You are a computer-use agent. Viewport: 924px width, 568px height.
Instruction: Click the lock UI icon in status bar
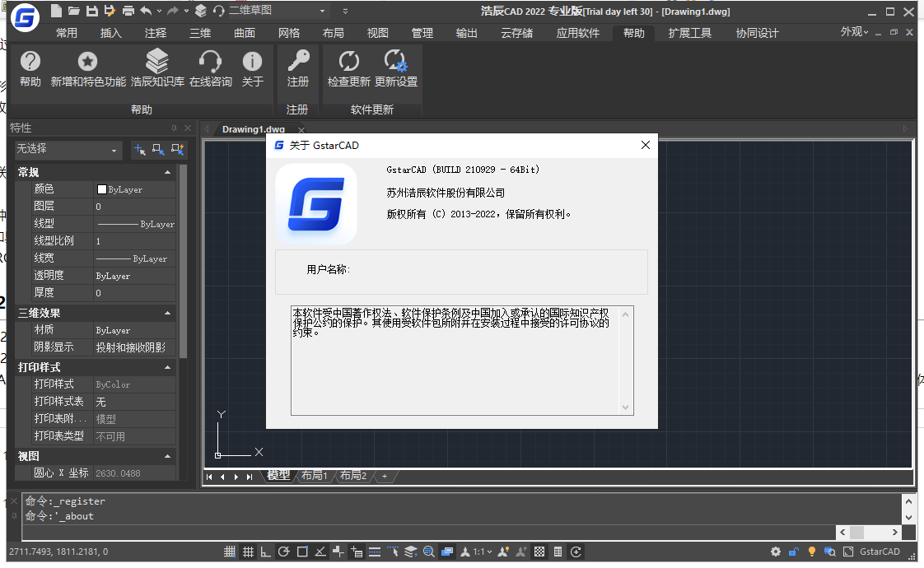click(794, 552)
